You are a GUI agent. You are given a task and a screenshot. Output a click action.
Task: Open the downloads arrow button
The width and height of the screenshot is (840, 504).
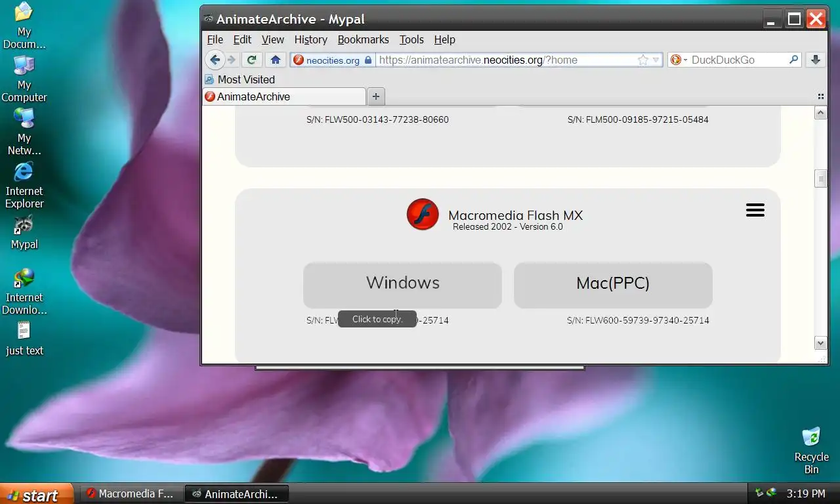(x=815, y=60)
